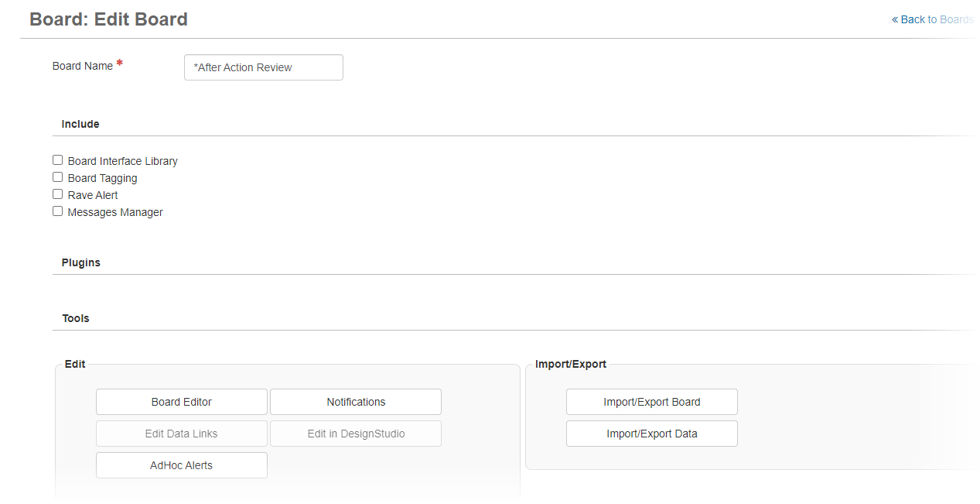Tick the Board Tagging checkbox
The height and width of the screenshot is (504, 980).
click(58, 177)
